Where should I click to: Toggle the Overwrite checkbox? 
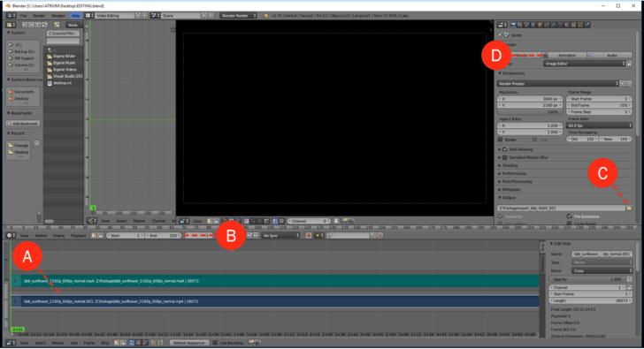(x=501, y=216)
